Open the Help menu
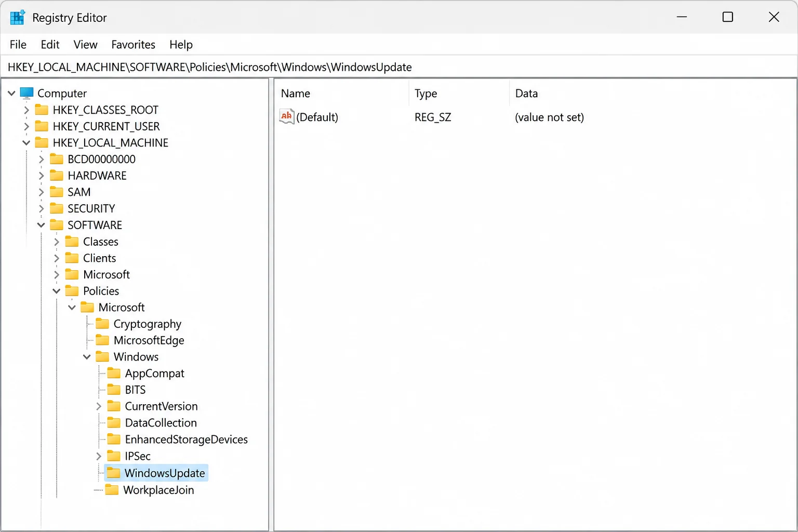 (181, 45)
